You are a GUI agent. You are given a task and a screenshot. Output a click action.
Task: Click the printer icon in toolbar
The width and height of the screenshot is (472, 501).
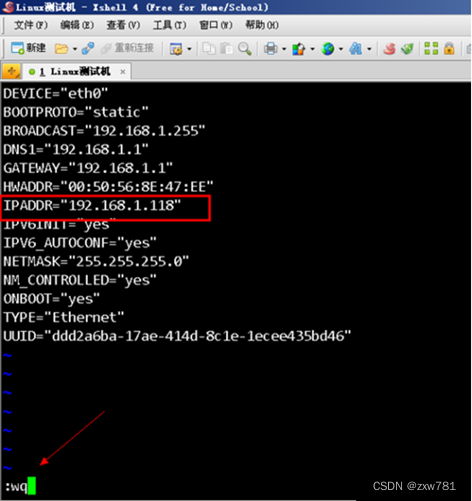click(x=271, y=49)
